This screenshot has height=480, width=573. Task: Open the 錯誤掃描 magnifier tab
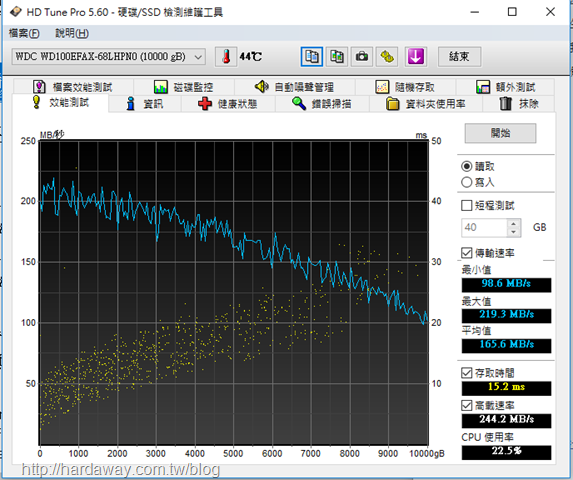[x=322, y=104]
